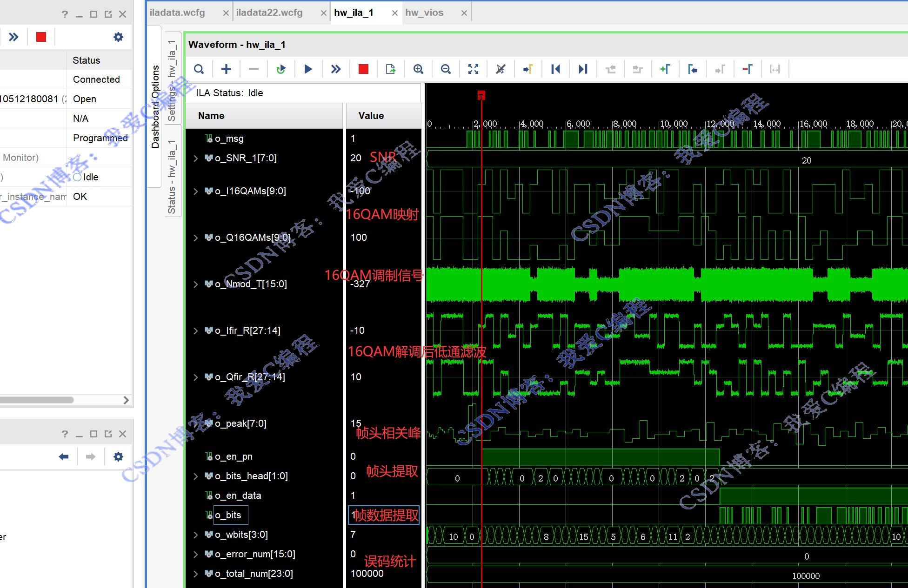Viewport: 908px width, 588px height.
Task: Switch to the iladata22.wcfg tab
Action: tap(269, 13)
